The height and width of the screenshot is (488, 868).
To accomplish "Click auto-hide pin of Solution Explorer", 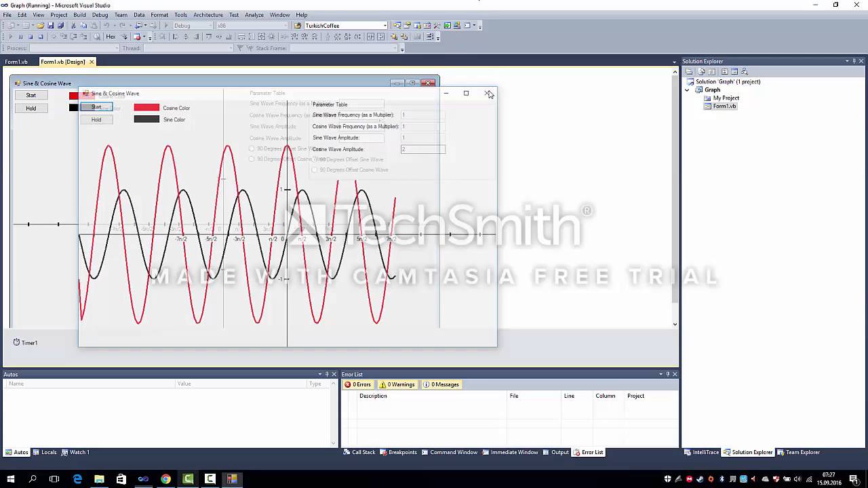I will click(x=854, y=61).
